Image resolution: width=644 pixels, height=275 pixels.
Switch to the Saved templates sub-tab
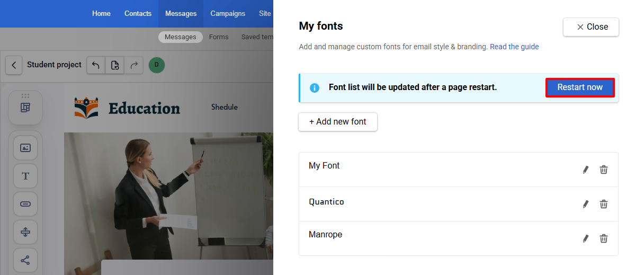point(257,37)
